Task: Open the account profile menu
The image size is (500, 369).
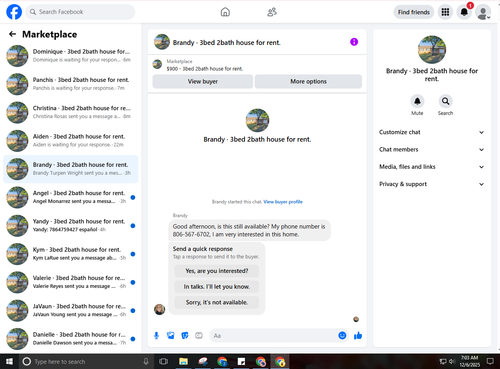Action: tap(483, 12)
